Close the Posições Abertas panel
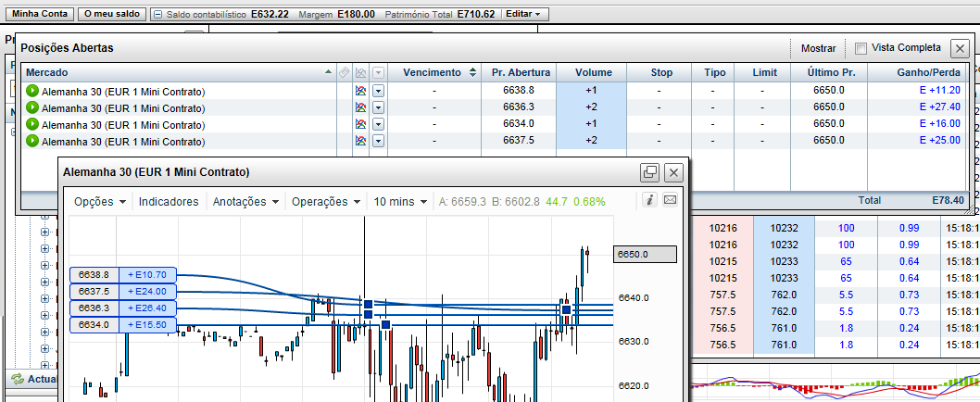The image size is (980, 402). click(960, 48)
